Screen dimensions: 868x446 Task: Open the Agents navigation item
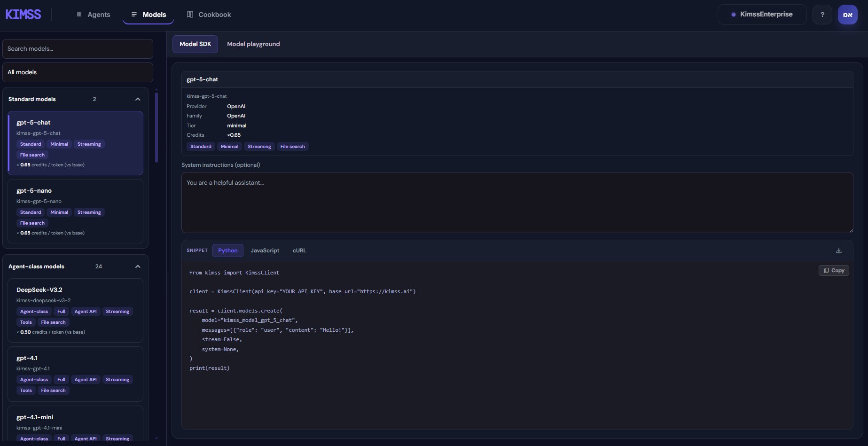click(x=94, y=15)
